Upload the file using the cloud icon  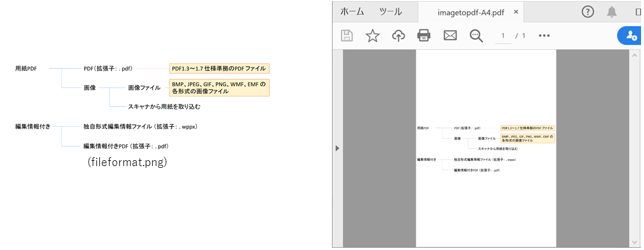pos(398,36)
